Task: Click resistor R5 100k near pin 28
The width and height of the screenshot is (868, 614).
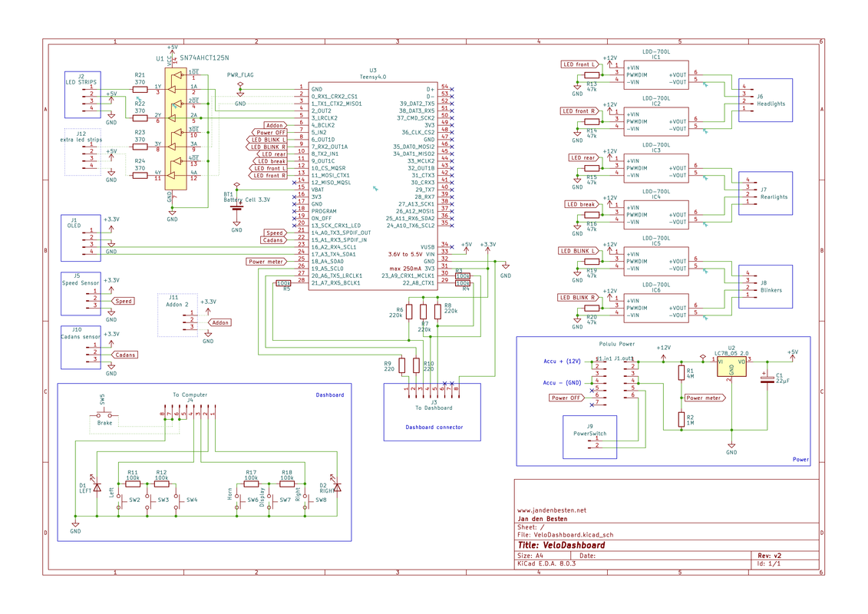Action: coord(283,285)
